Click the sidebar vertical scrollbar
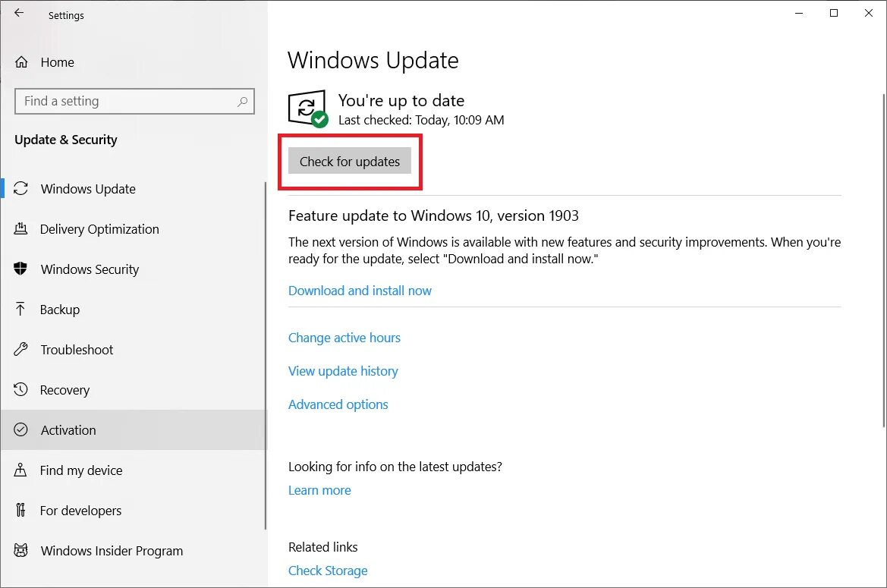Screen dimensions: 887x588 (x=266, y=355)
